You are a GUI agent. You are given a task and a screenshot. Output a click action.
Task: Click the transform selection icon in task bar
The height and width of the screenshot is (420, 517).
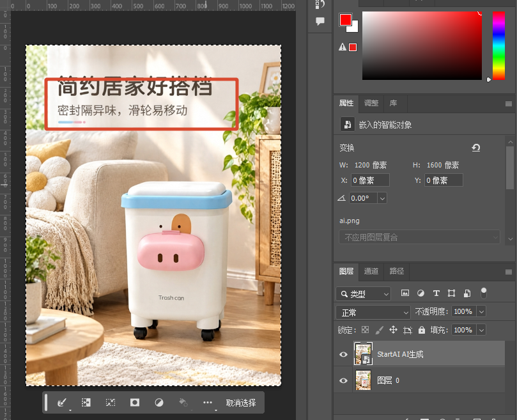[111, 403]
